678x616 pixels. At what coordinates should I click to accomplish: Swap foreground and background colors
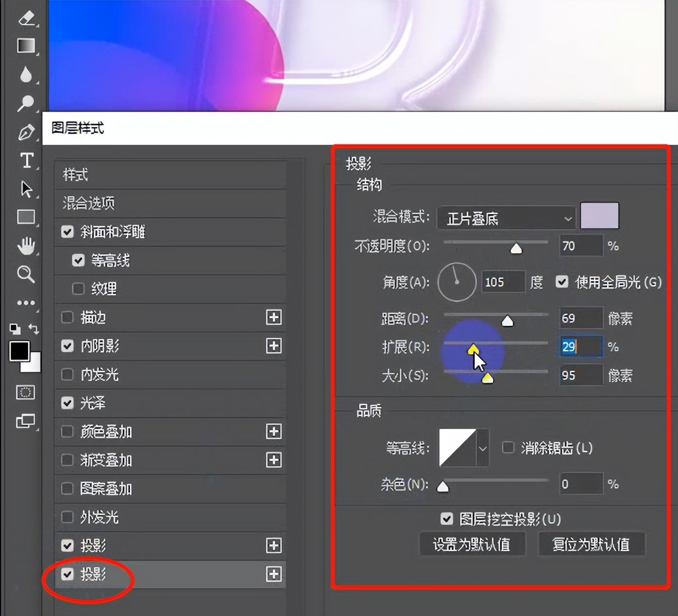click(x=34, y=329)
